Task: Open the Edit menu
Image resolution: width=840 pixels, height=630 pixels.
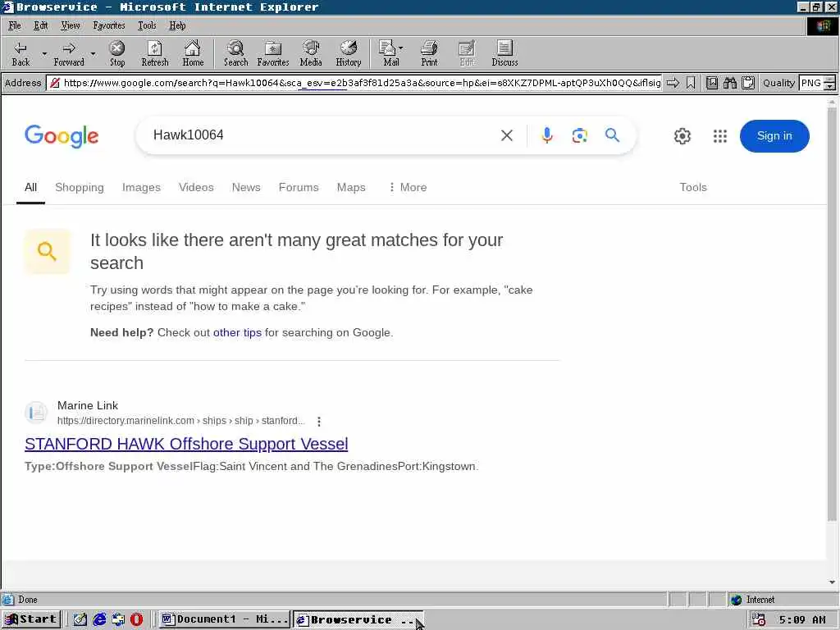Action: click(x=41, y=25)
